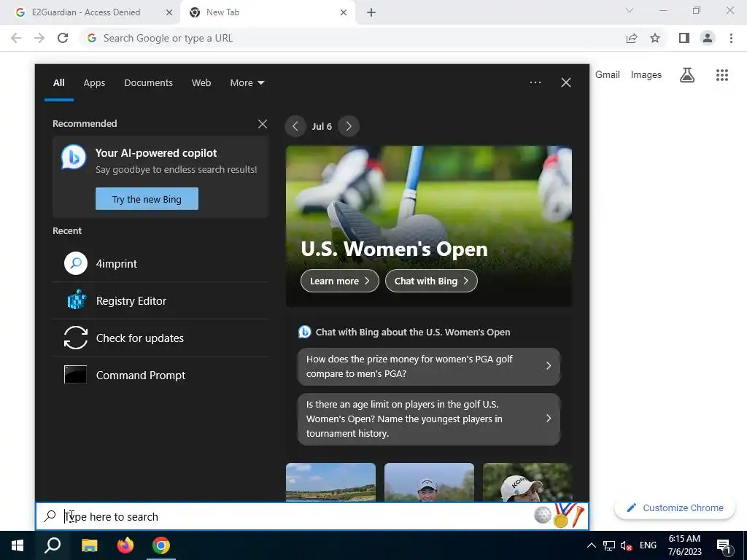Image resolution: width=747 pixels, height=560 pixels.
Task: Open golfer with Korea cap thumbnail
Action: pyautogui.click(x=527, y=482)
